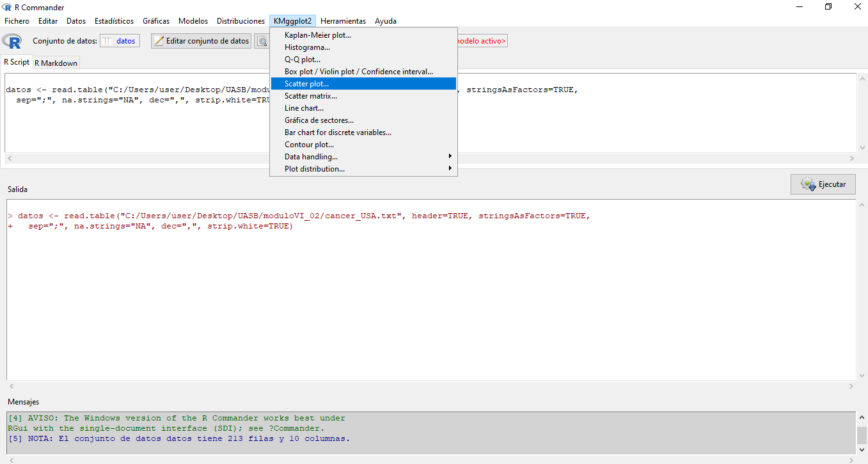Viewport: 868px width, 464px height.
Task: Click the magnifier view data set icon
Action: [x=262, y=41]
